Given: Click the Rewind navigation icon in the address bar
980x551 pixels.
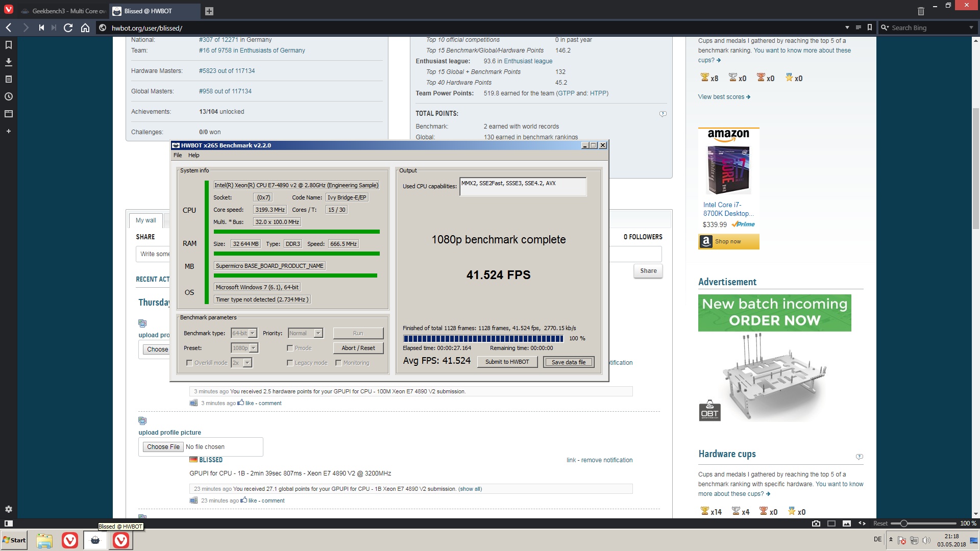Looking at the screenshot, I should tap(41, 28).
